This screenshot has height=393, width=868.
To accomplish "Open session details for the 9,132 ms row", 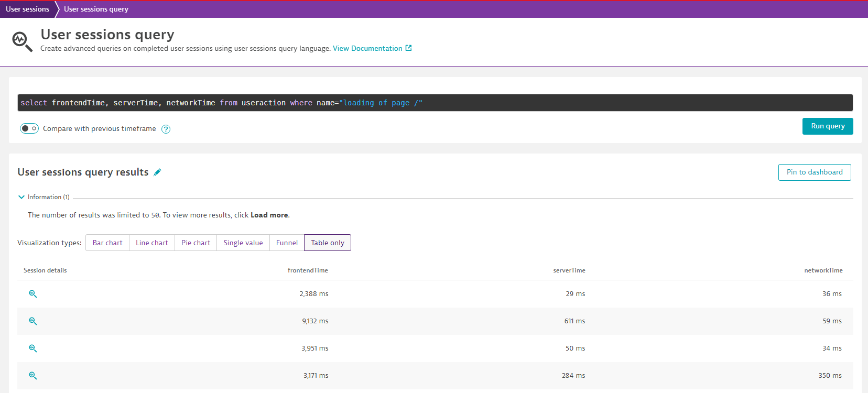I will click(x=33, y=321).
